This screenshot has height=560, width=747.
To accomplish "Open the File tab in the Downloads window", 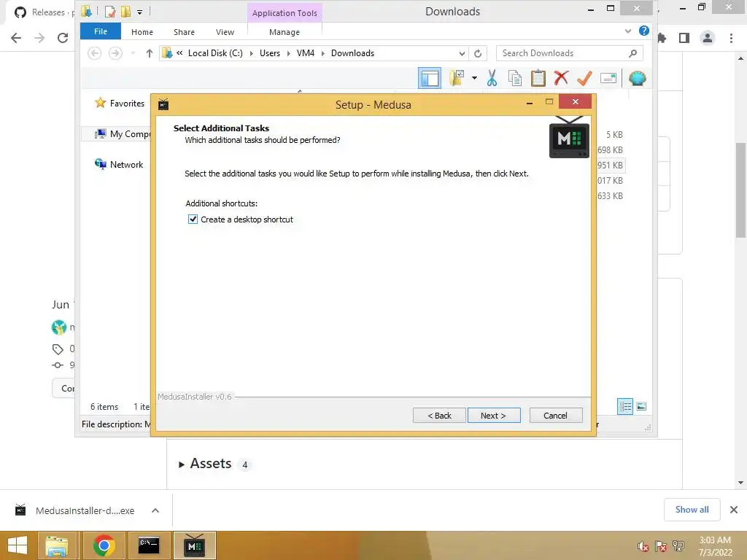I will click(101, 31).
